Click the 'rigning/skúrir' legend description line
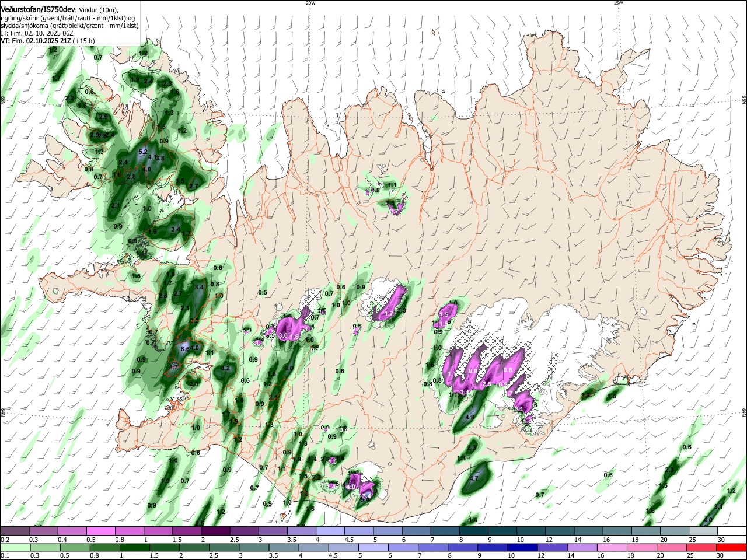The image size is (747, 560). [x=68, y=18]
